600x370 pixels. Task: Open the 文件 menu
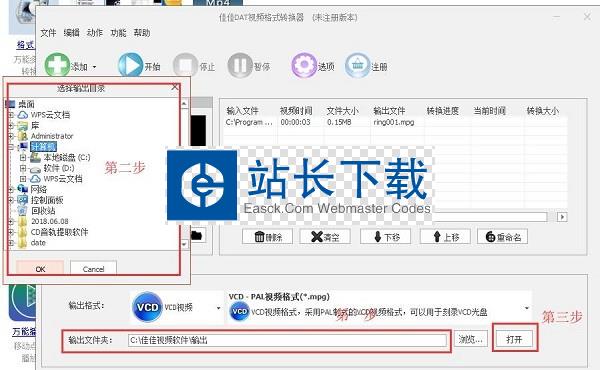tap(48, 33)
